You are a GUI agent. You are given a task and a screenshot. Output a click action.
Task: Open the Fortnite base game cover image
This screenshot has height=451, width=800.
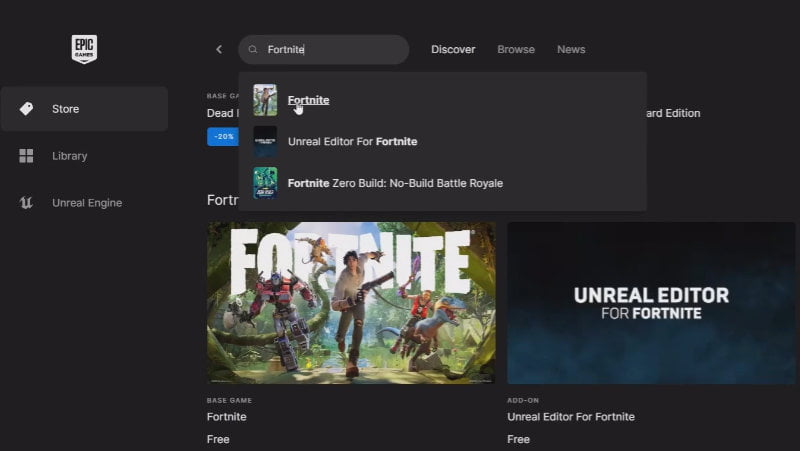(x=351, y=303)
